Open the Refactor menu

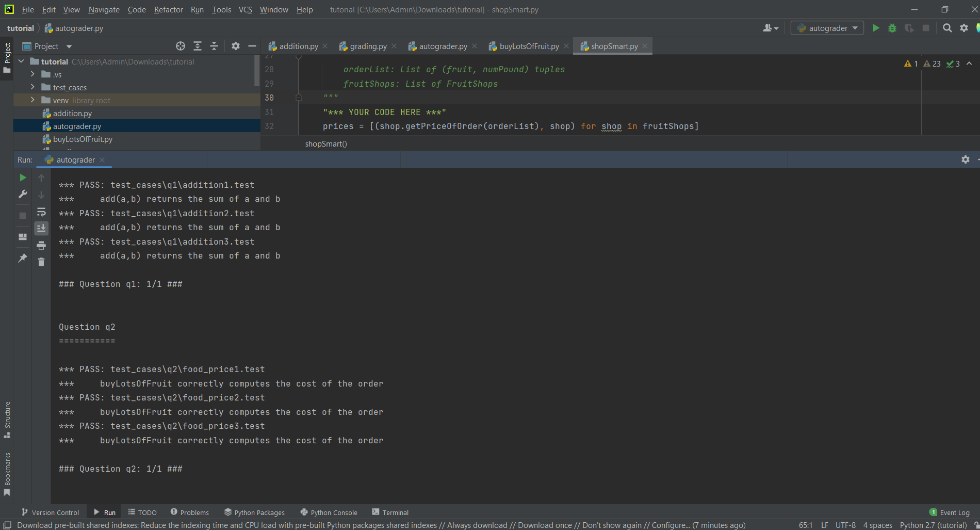click(x=168, y=9)
